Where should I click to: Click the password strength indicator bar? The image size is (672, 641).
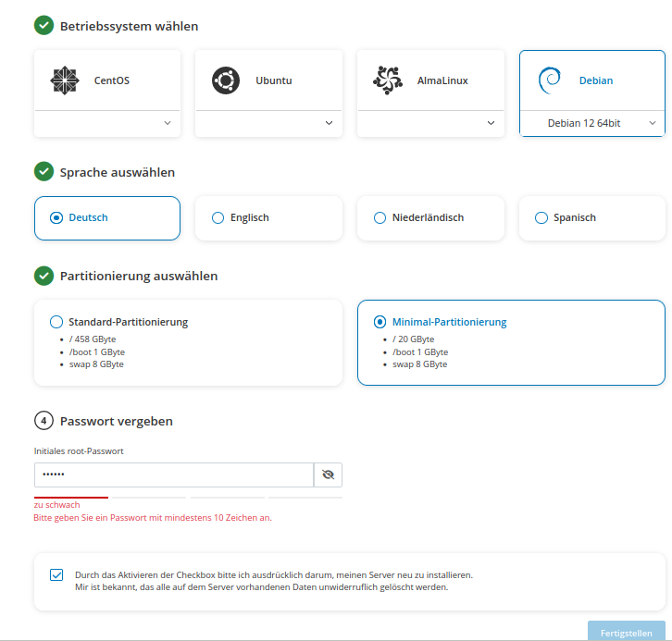[188, 497]
